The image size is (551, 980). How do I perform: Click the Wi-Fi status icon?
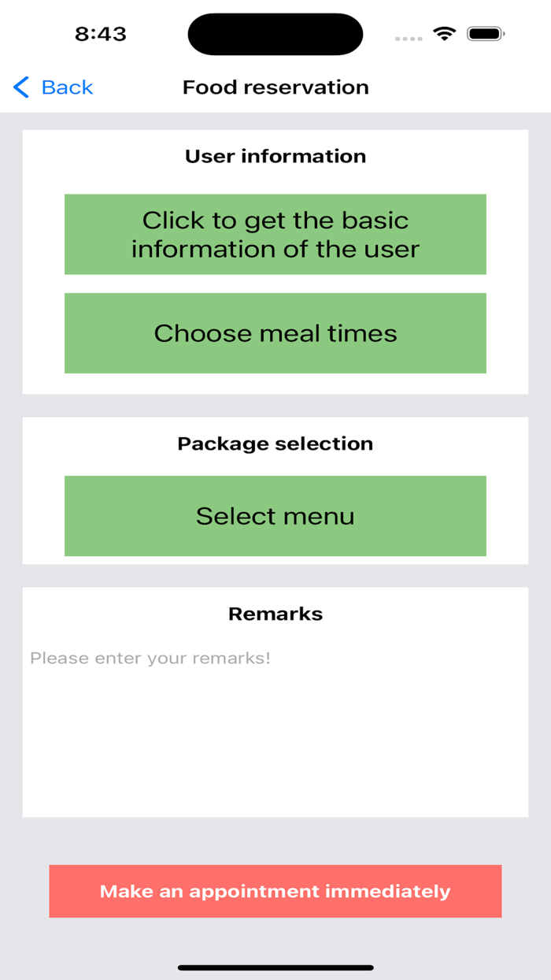(443, 34)
